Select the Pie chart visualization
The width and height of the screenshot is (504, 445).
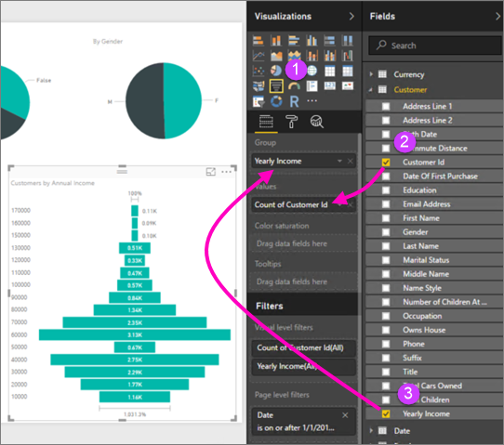tap(276, 71)
